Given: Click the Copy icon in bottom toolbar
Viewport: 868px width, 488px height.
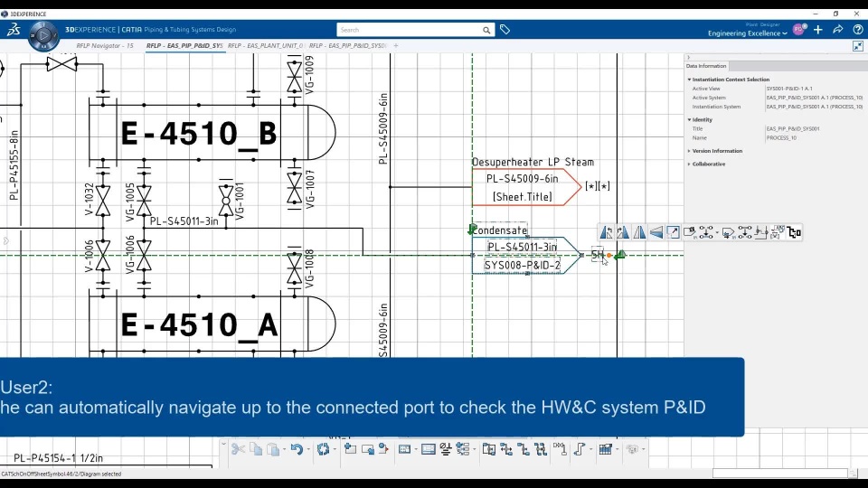Looking at the screenshot, I should tap(256, 449).
